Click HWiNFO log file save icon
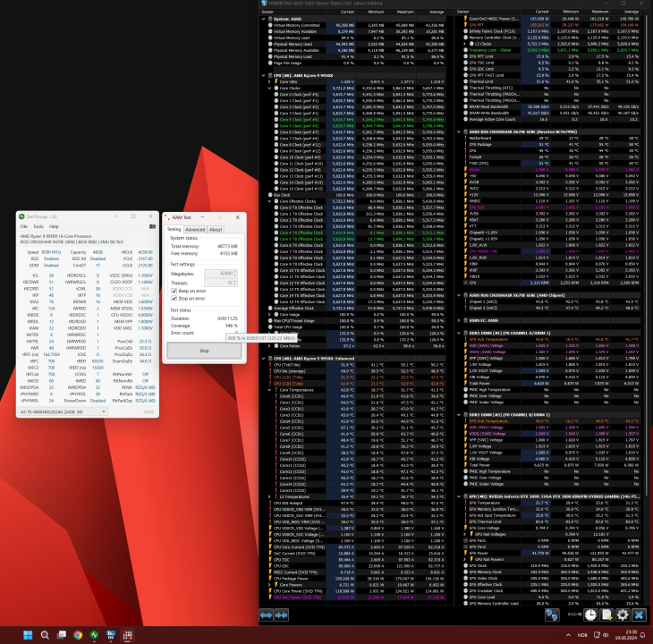 [x=606, y=614]
